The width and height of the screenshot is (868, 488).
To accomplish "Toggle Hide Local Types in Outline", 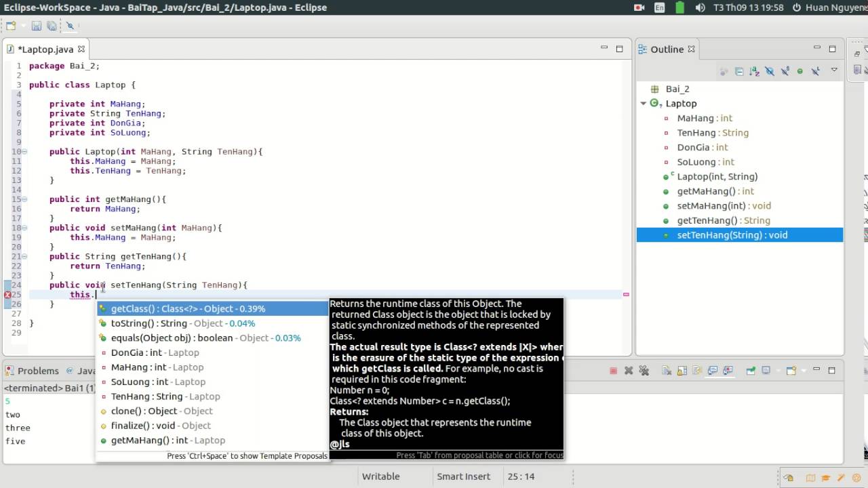I will 816,71.
